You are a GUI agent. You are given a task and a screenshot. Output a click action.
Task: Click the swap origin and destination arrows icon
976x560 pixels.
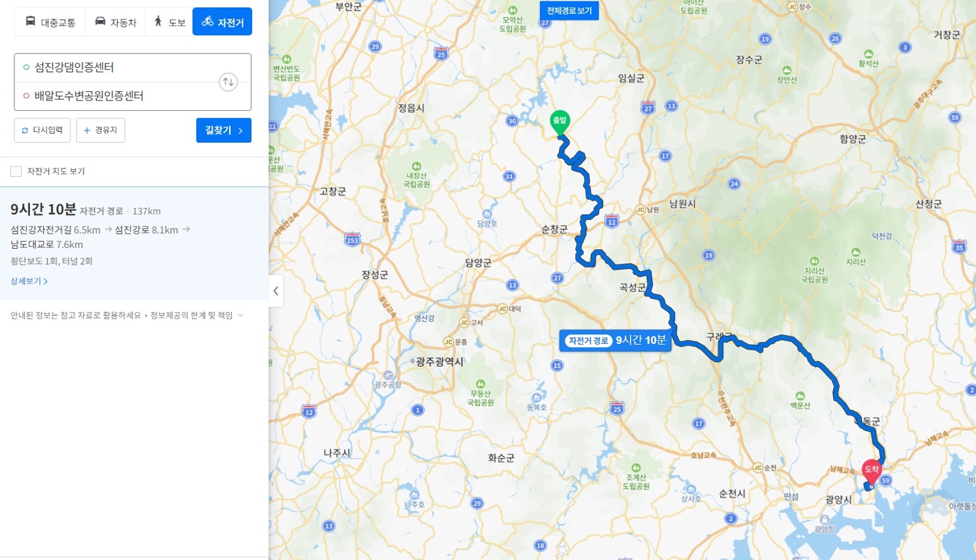click(x=228, y=82)
